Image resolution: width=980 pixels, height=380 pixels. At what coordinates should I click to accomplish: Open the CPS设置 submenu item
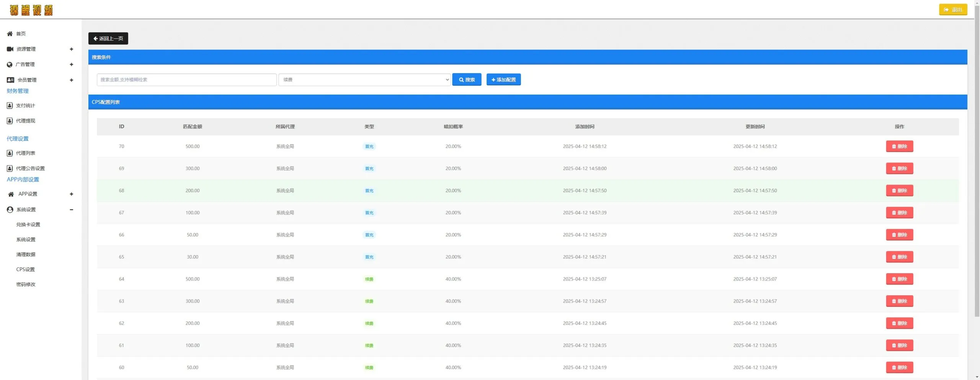25,269
